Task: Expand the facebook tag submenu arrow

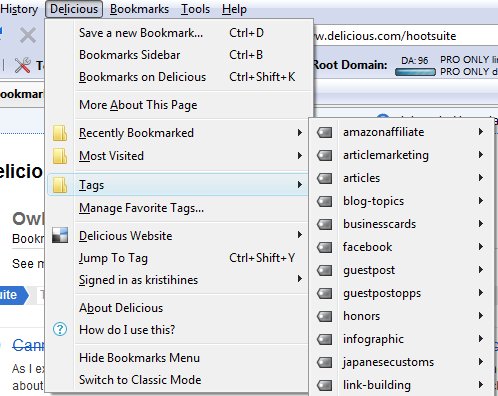Action: 481,247
